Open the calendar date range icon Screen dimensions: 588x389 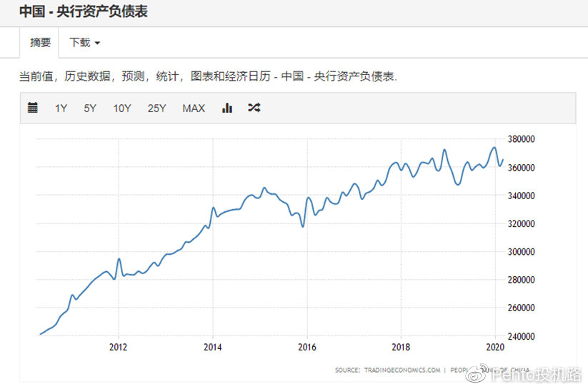(x=32, y=108)
